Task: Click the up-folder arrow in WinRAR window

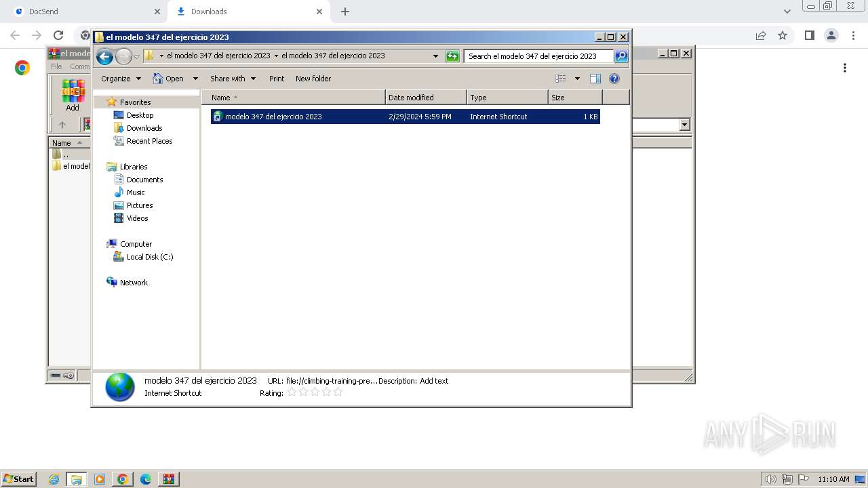Action: point(62,125)
